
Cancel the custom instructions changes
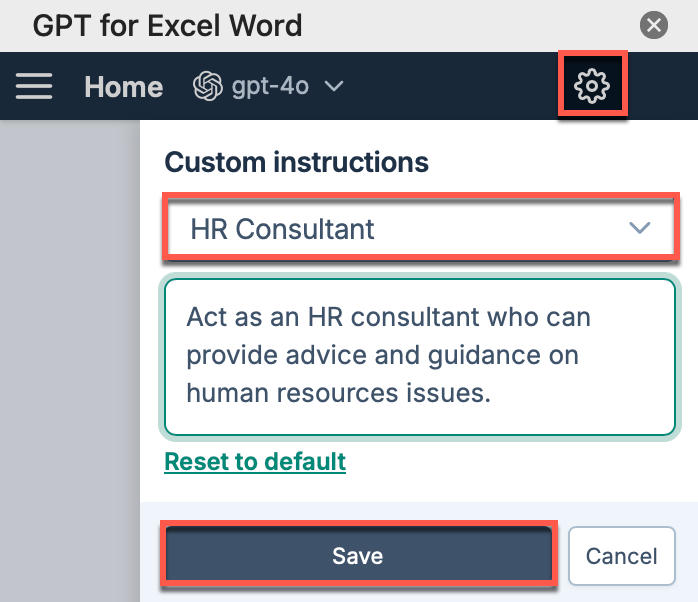point(622,556)
